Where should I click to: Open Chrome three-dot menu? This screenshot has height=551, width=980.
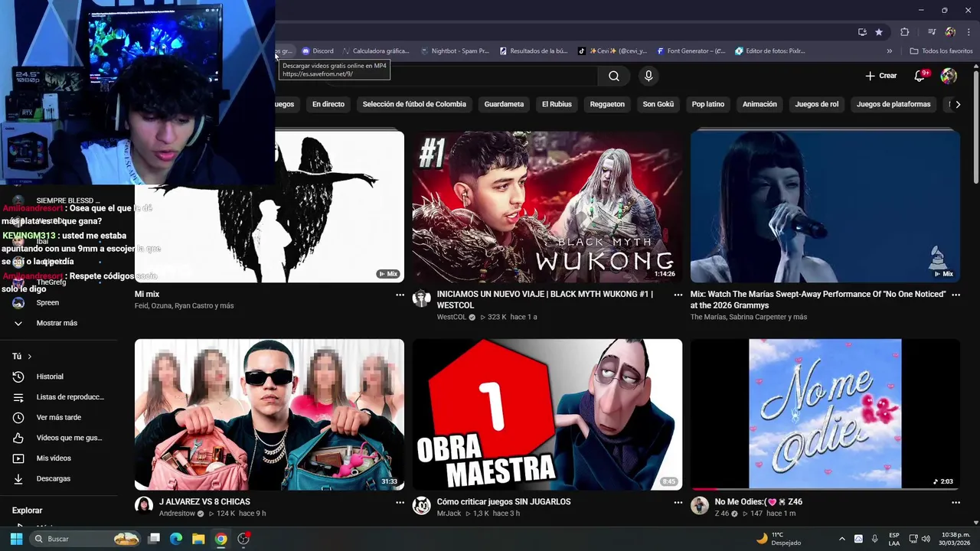tap(969, 32)
